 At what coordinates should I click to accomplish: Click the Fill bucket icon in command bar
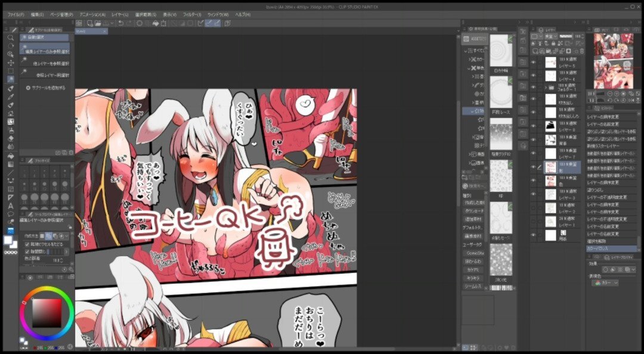point(156,23)
